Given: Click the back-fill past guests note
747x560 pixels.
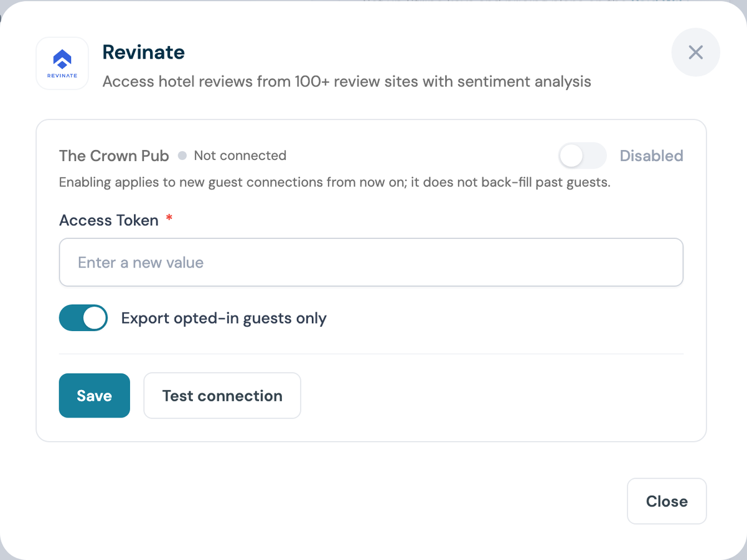Looking at the screenshot, I should tap(334, 184).
